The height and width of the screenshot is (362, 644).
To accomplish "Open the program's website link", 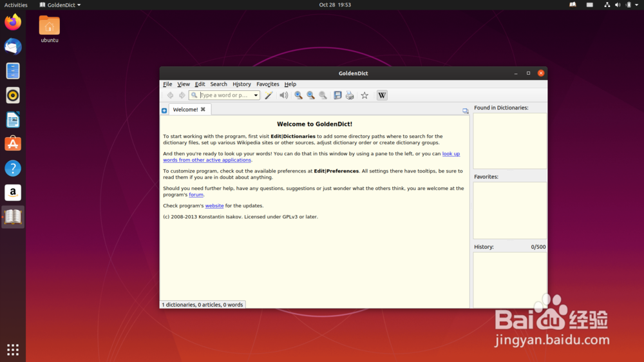I will point(214,206).
